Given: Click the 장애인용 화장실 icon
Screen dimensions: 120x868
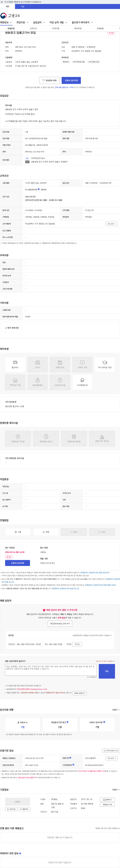Looking at the screenshot, I should (74, 438).
